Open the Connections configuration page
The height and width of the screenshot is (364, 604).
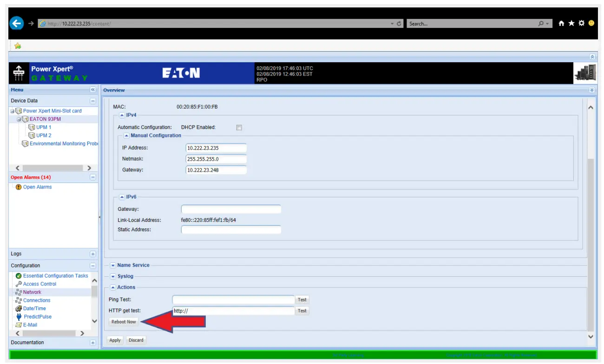click(x=37, y=300)
